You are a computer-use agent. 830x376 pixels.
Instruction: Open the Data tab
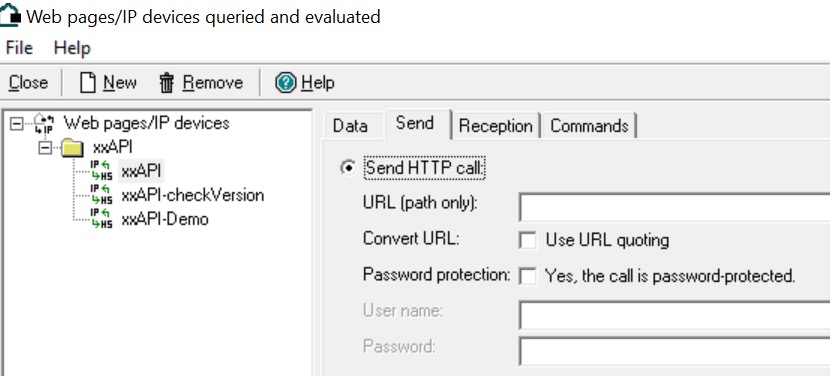(x=350, y=126)
